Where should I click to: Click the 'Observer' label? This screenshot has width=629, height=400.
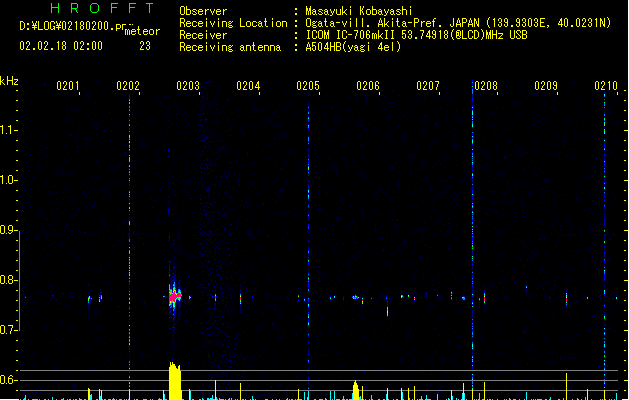tap(203, 11)
